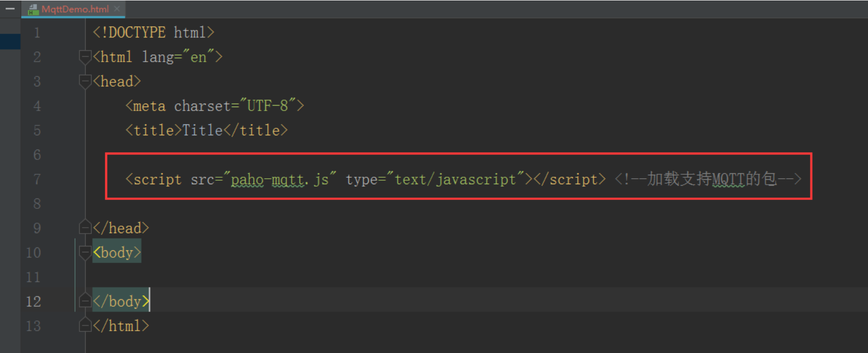Open the paho-mqtt.js source reference
Screen dimensions: 868x353
(279, 179)
